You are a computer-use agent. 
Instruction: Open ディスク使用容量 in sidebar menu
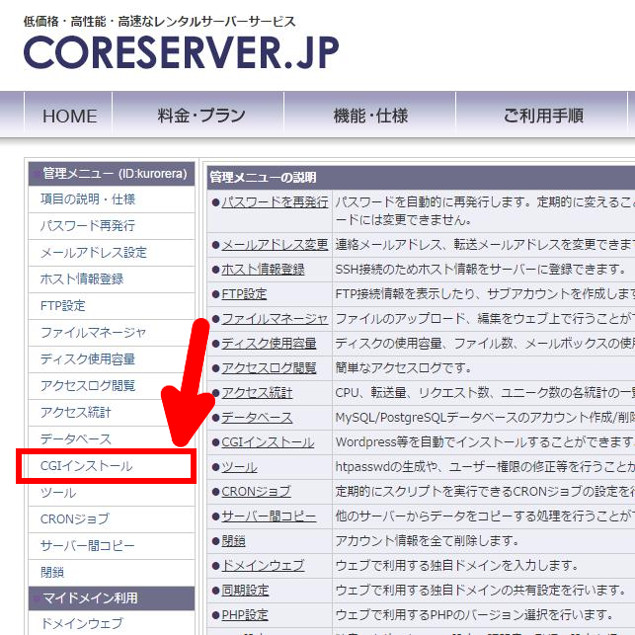click(x=112, y=359)
